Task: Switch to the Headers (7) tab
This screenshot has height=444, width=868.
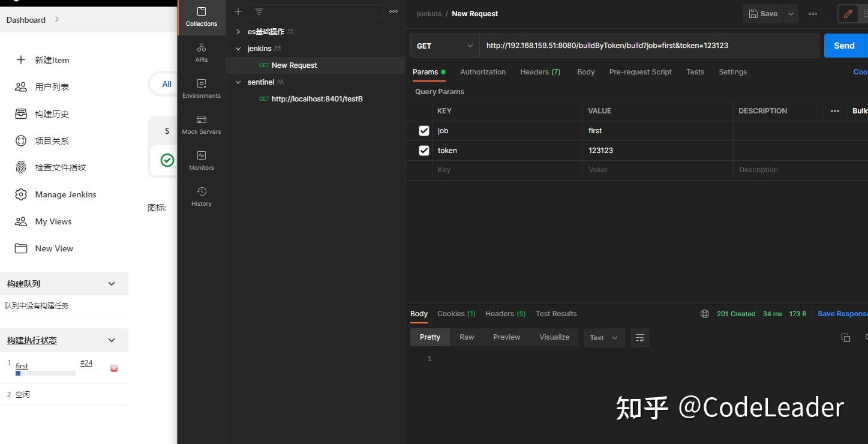Action: tap(539, 71)
